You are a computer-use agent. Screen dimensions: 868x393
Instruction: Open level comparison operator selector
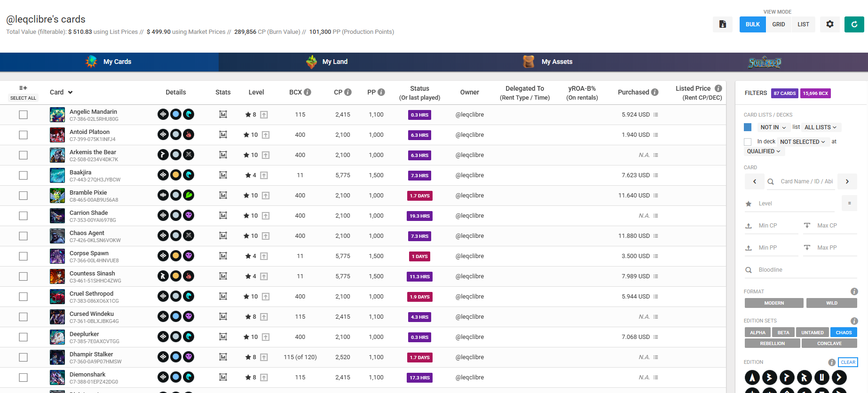[849, 203]
